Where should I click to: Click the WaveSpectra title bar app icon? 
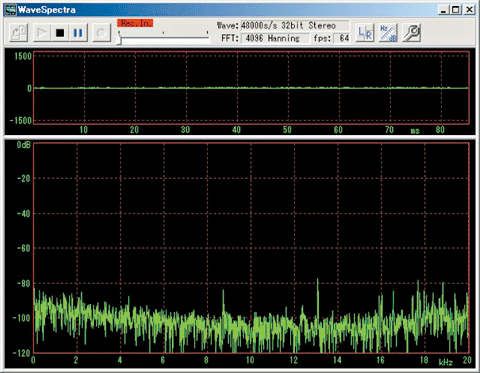11,10
